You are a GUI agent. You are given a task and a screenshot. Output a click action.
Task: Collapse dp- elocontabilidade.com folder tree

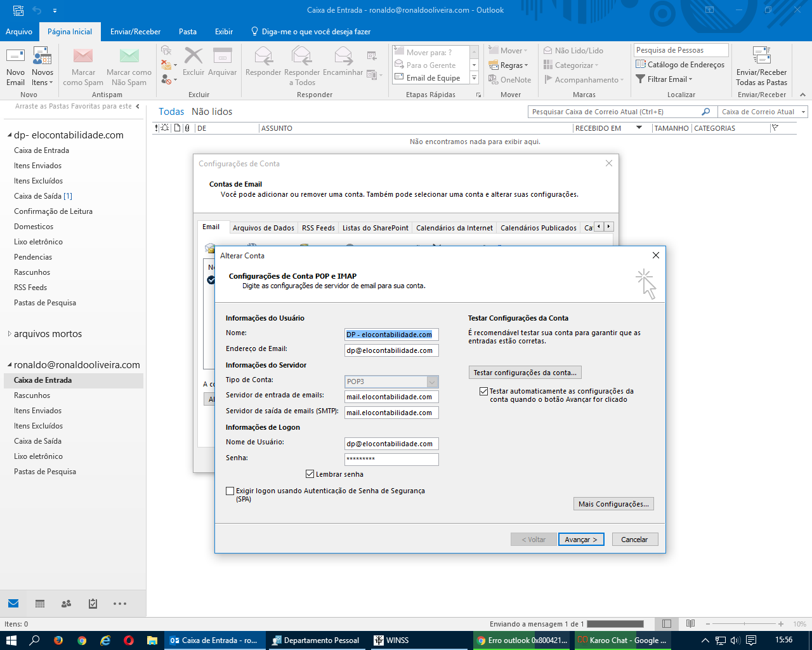[x=10, y=135]
